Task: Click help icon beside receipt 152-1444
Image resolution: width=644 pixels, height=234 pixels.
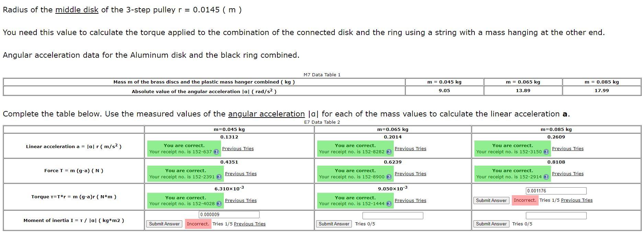Action: [389, 204]
